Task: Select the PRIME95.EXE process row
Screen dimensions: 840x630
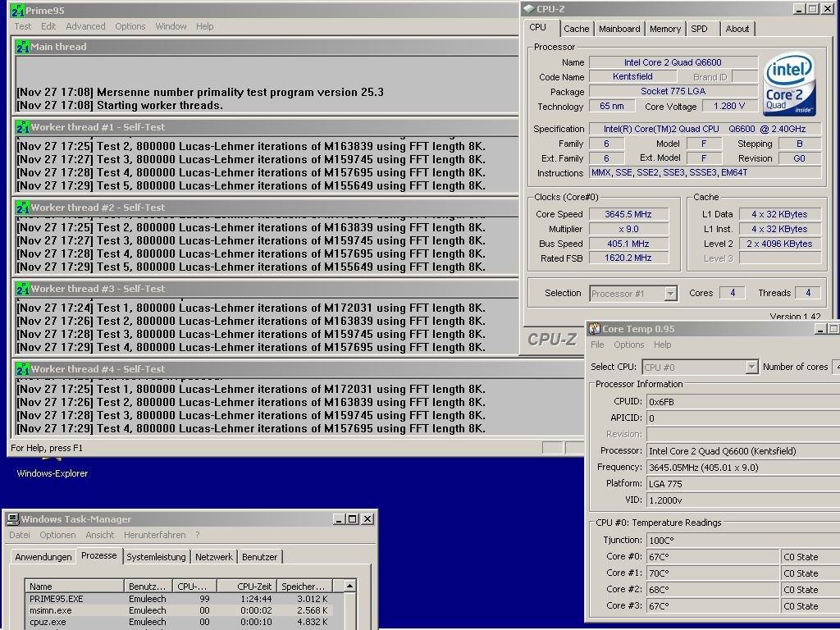Action: point(179,599)
